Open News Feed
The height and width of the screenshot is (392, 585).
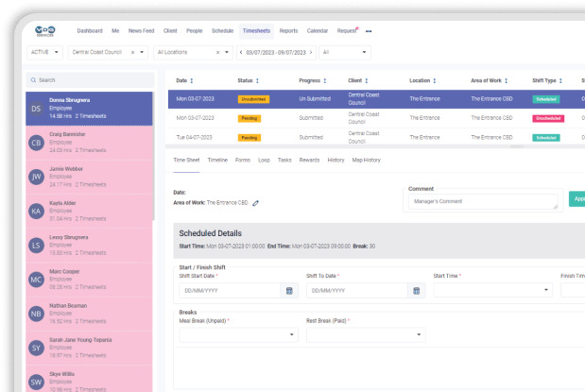[x=142, y=31]
